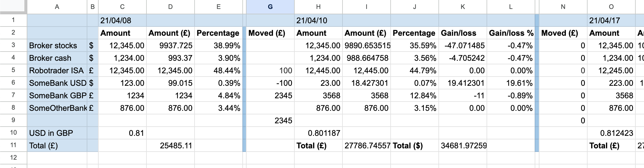This screenshot has height=168, width=644.
Task: Click the percentage 38.99%
Action: point(219,46)
